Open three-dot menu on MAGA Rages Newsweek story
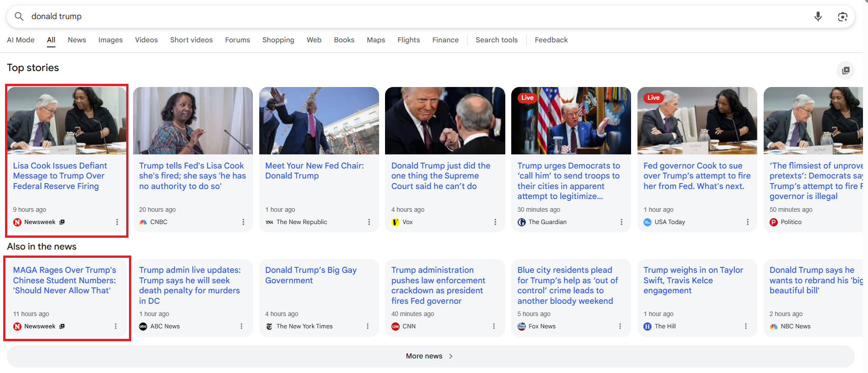Viewport: 868px width, 373px height. click(116, 326)
